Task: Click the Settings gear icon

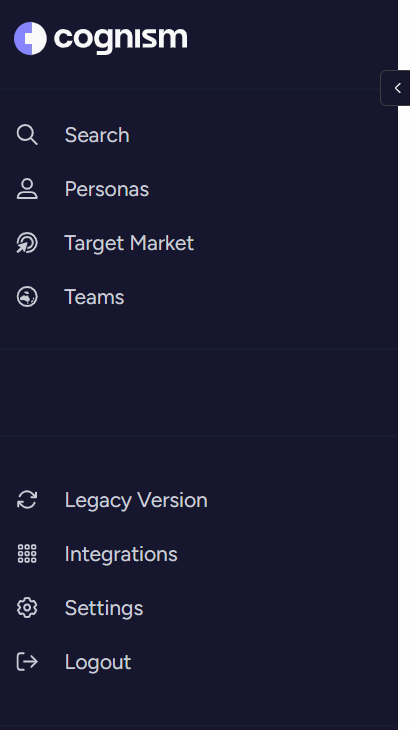Action: coord(27,608)
